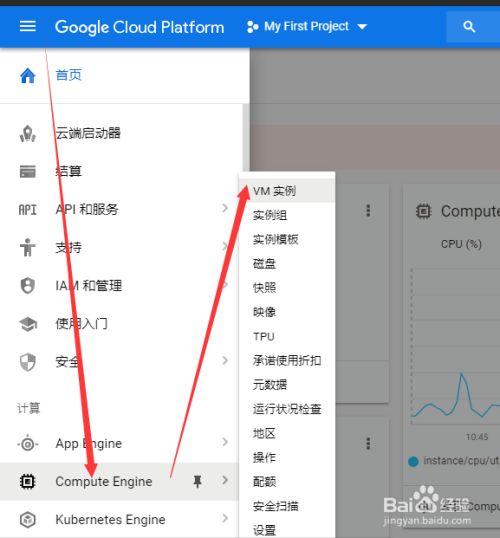Viewport: 500px width, 538px height.
Task: Click the support person icon
Action: click(27, 247)
